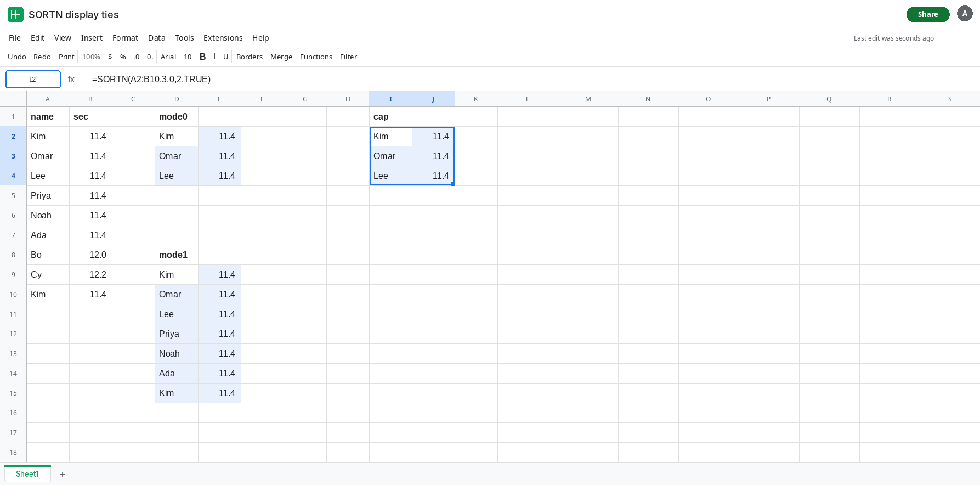Select the 'cap' cell I1
Viewport: 980px width, 485px height.
point(390,117)
